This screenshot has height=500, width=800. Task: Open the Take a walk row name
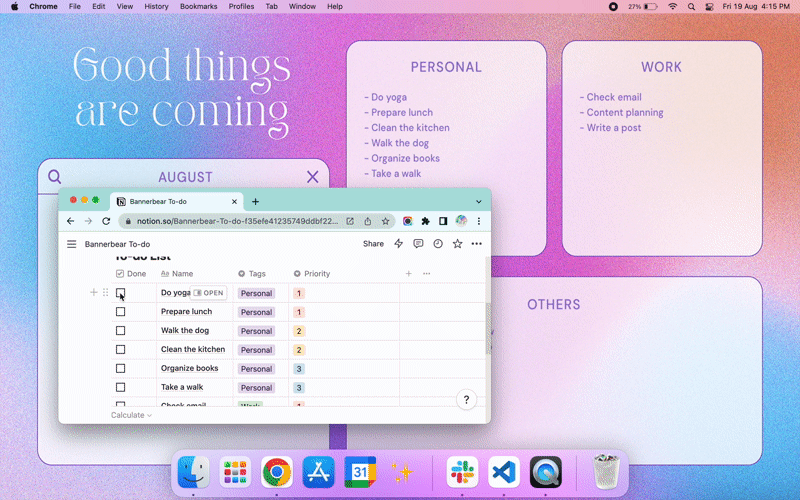pos(182,387)
